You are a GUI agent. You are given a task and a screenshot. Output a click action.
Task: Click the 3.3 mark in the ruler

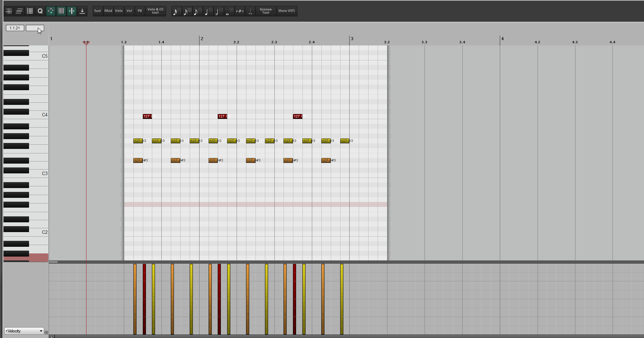[x=424, y=42]
